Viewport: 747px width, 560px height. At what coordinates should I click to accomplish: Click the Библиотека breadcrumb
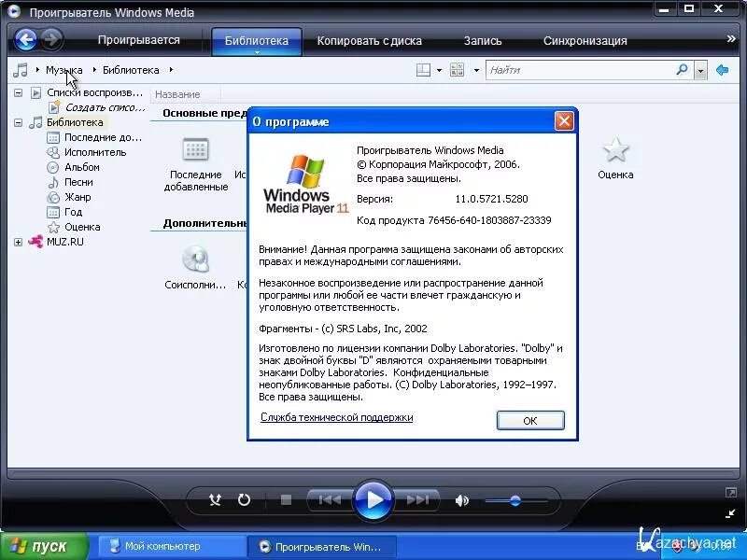coord(131,70)
